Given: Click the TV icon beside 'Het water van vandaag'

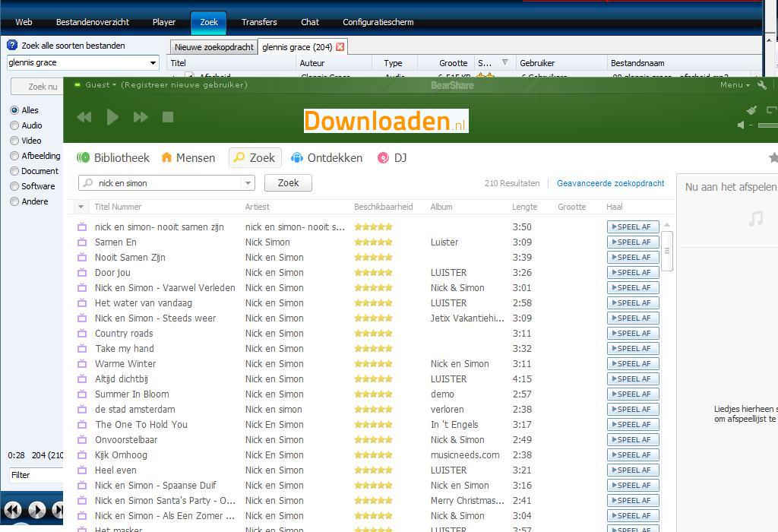Looking at the screenshot, I should [82, 302].
